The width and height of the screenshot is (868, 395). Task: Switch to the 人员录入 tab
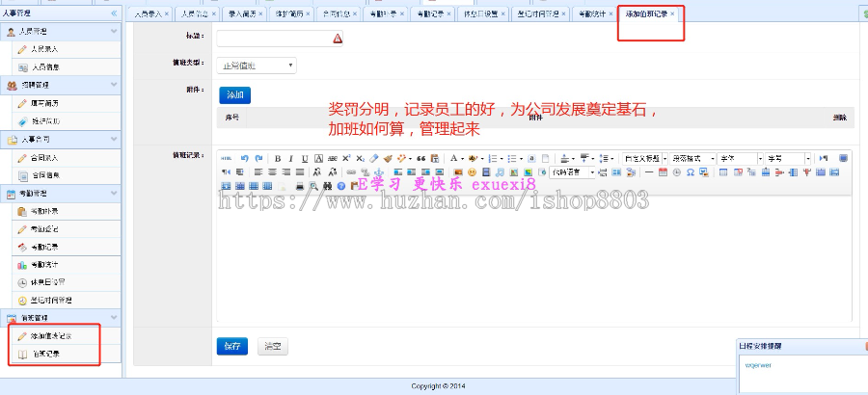click(149, 14)
